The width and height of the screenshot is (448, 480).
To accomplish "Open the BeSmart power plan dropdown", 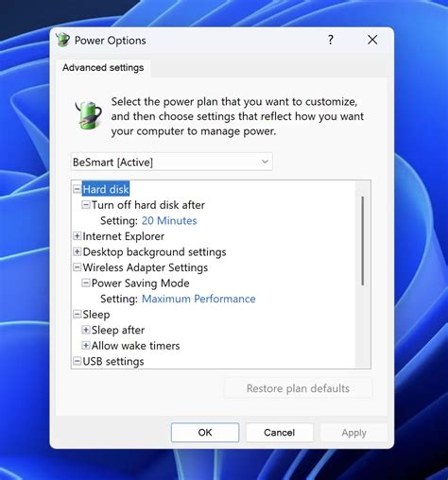I will (172, 162).
